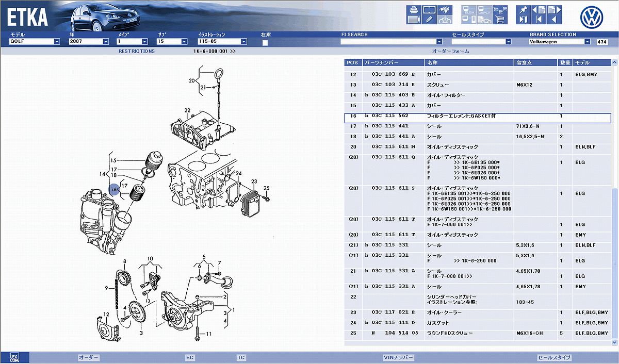Click the モデル column header

coord(592,62)
